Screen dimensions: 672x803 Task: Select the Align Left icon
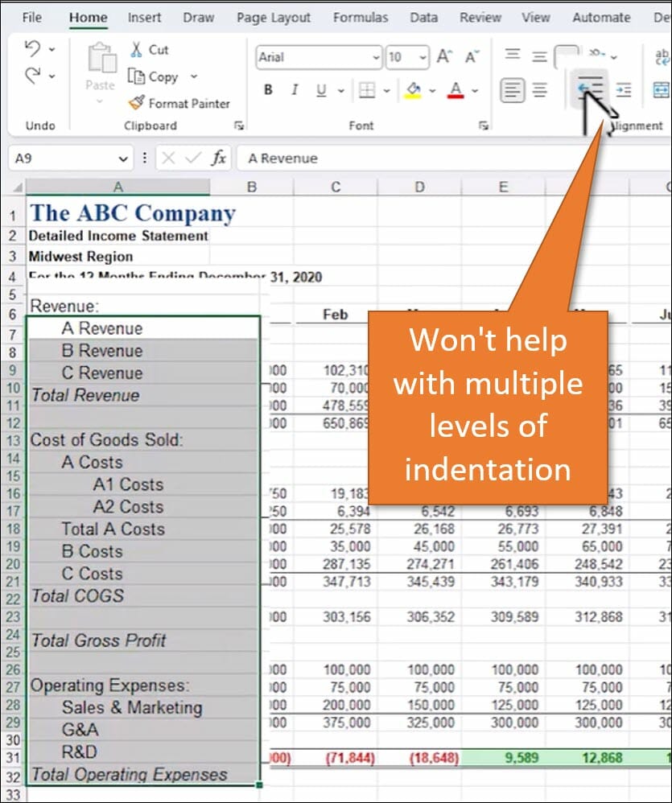pos(512,90)
